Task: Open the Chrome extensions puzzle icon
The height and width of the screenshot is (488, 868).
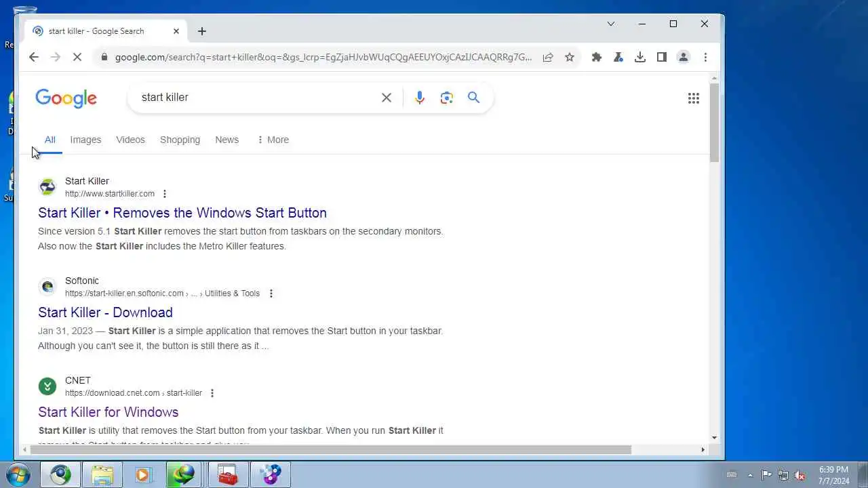Action: coord(597,58)
